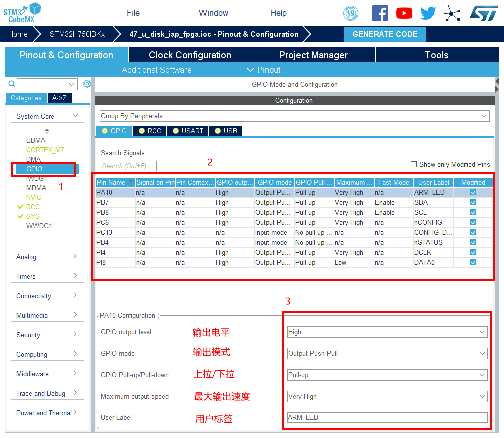The width and height of the screenshot is (504, 438).
Task: Click the search magnifier icon in sidebar
Action: [12, 84]
